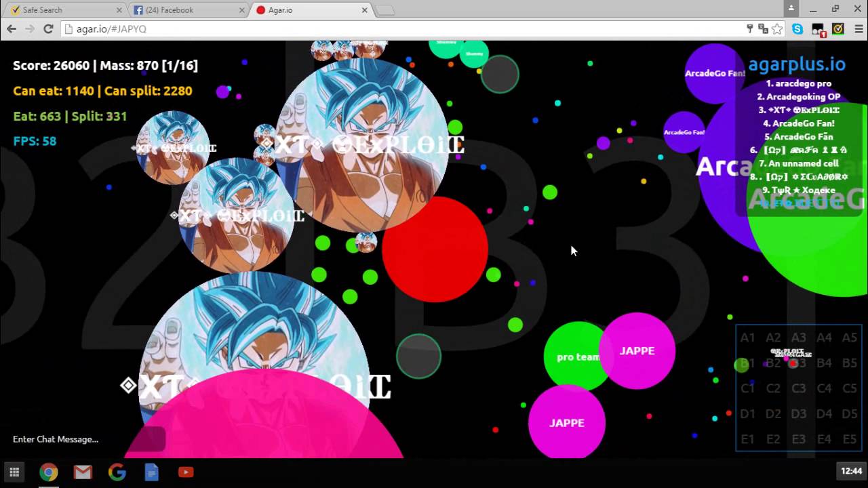The height and width of the screenshot is (488, 868).
Task: Click the minimap sector E1
Action: click(748, 439)
